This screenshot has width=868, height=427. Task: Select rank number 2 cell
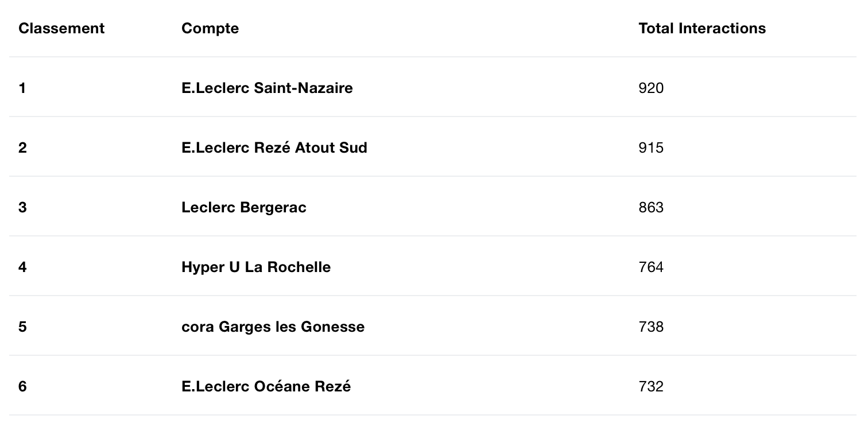point(22,147)
